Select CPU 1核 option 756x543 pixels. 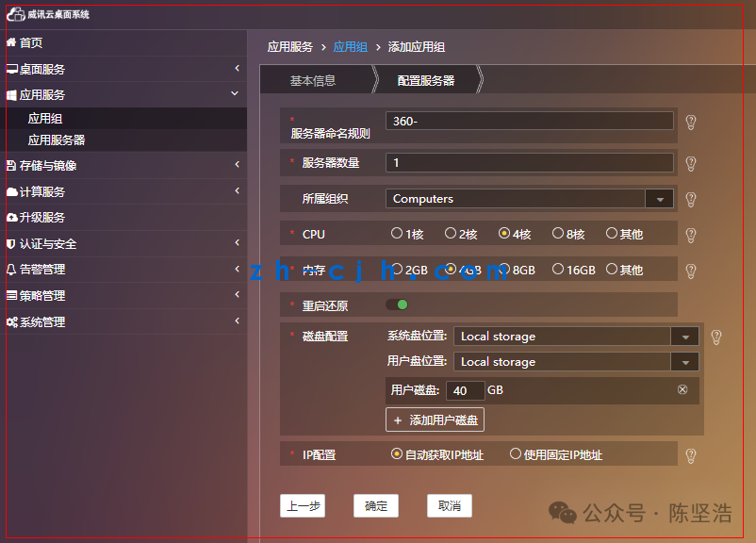tap(396, 234)
